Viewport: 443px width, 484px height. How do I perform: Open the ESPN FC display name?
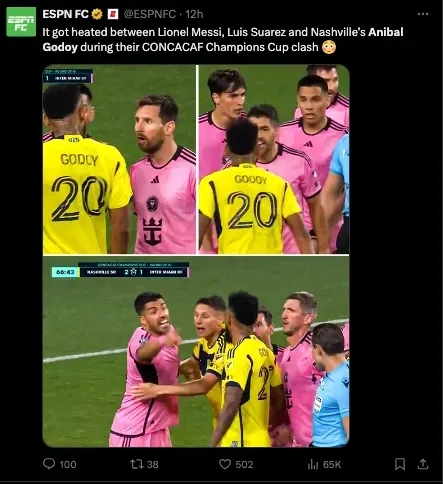coord(65,14)
